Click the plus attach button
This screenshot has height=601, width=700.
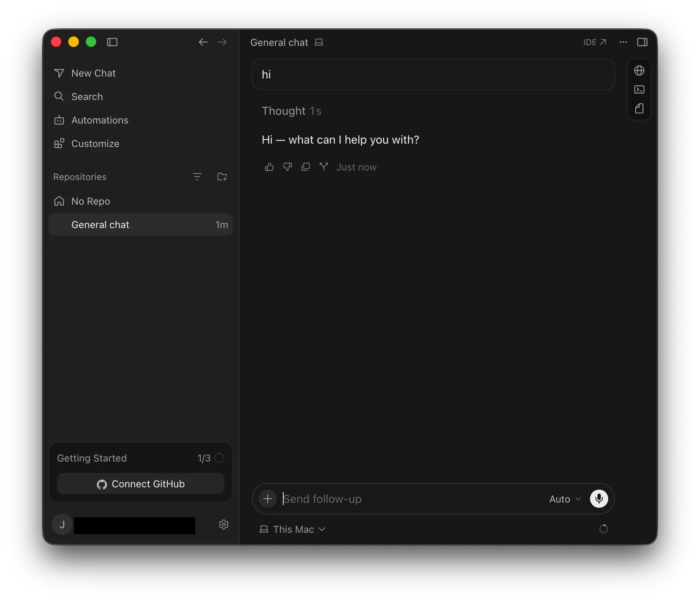[x=268, y=499]
